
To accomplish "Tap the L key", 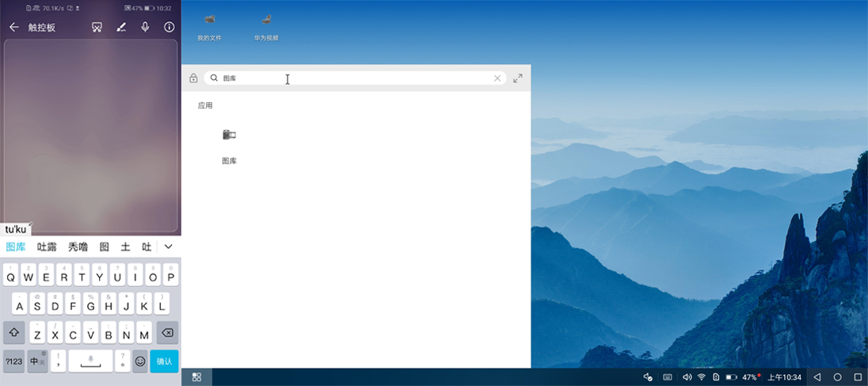I will (162, 304).
